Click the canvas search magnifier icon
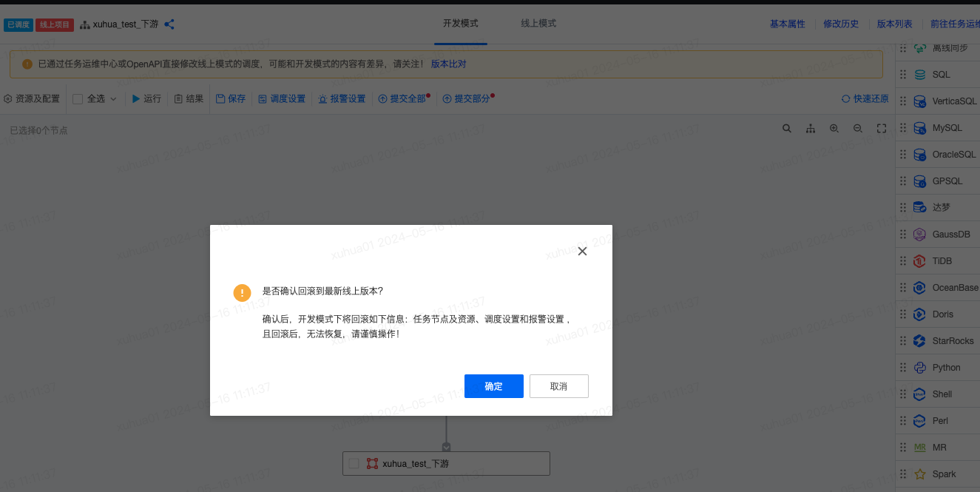 (x=787, y=128)
